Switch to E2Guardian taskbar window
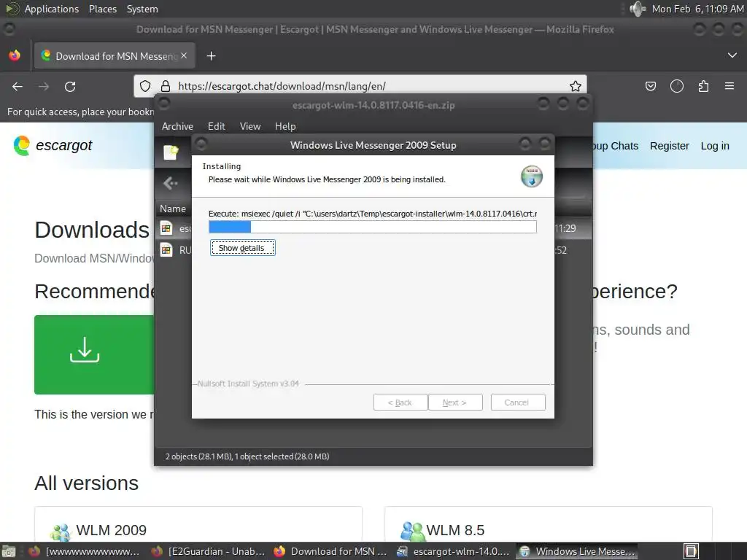This screenshot has width=747, height=560. coord(208,551)
